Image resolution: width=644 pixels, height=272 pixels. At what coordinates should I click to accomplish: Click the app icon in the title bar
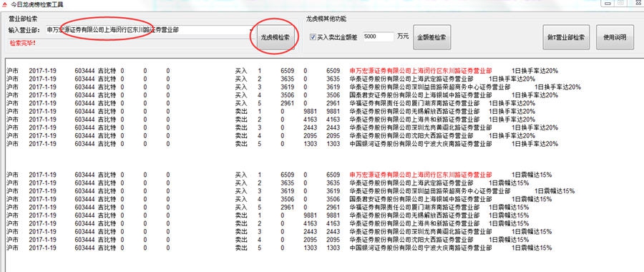point(4,5)
